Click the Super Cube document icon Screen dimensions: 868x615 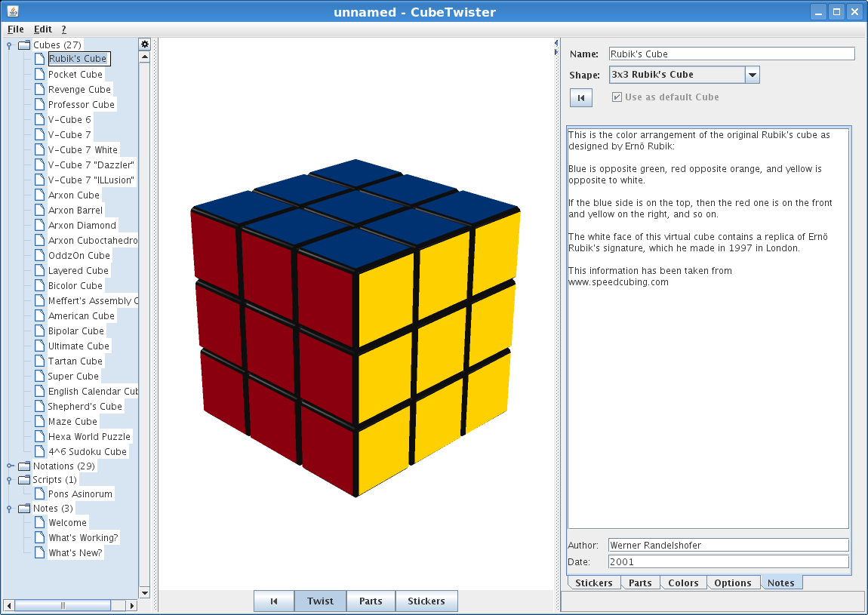click(39, 376)
